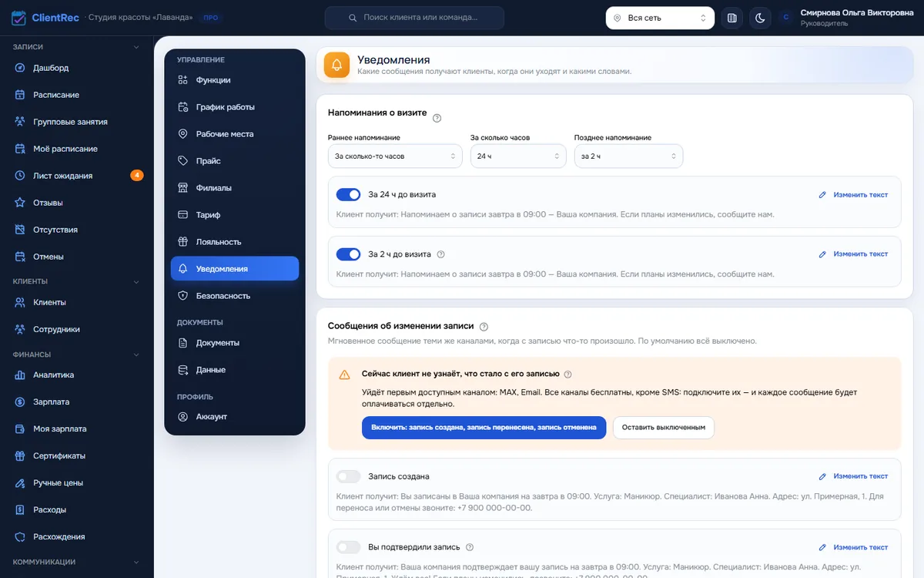Open the Вся сеть branch selector
This screenshot has width=924, height=578.
660,18
